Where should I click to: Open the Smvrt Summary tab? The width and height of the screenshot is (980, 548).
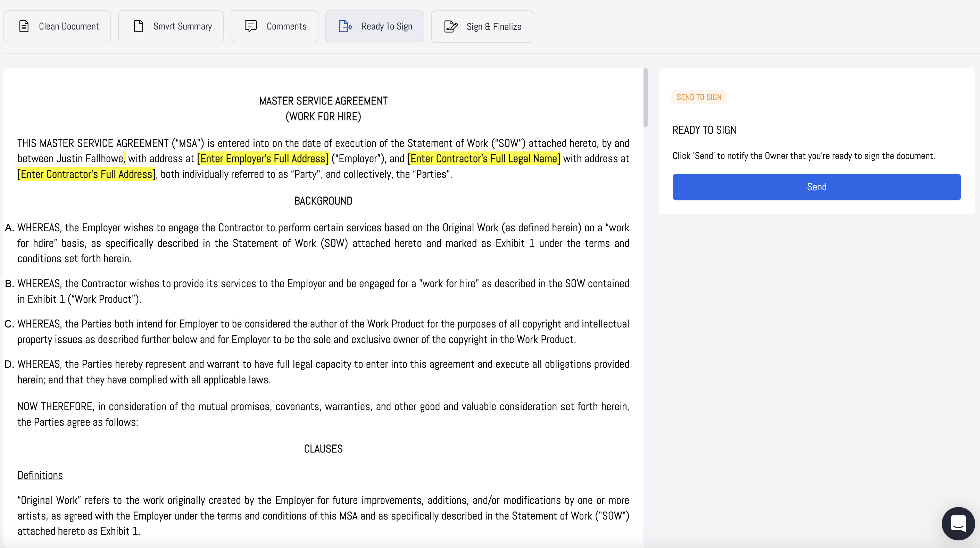pos(182,26)
